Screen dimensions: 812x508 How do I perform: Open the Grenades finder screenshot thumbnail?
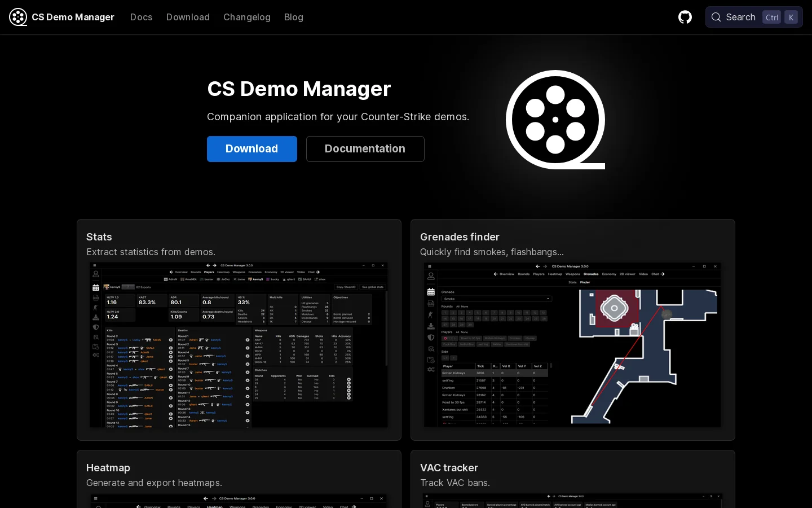pyautogui.click(x=573, y=345)
